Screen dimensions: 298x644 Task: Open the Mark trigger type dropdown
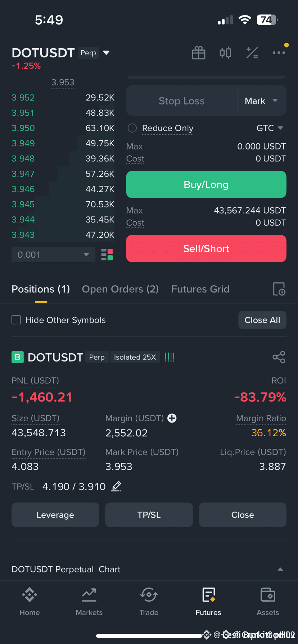[x=262, y=101]
